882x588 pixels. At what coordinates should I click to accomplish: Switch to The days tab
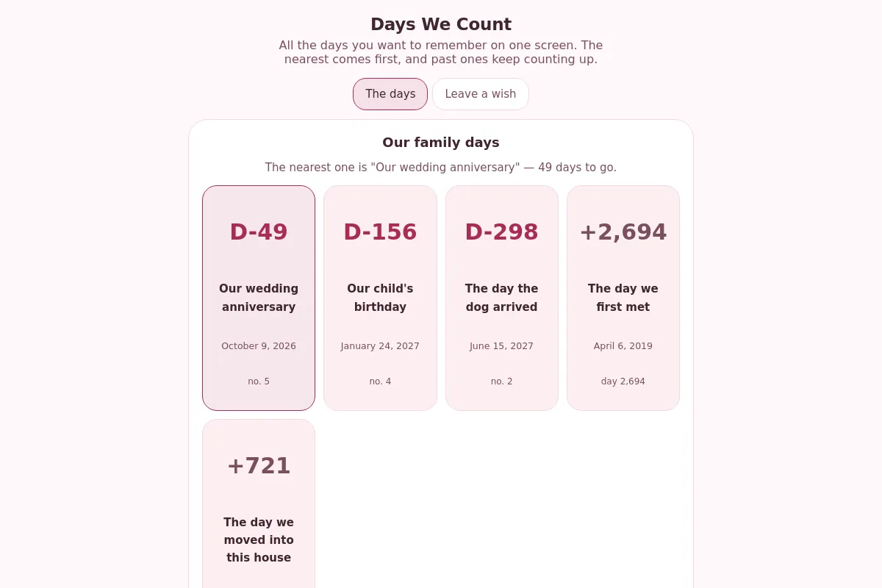click(x=390, y=94)
